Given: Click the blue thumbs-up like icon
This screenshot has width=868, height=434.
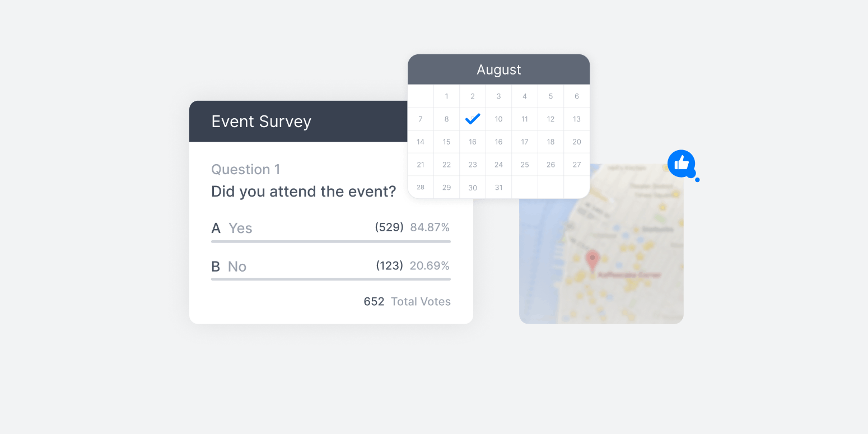Looking at the screenshot, I should tap(681, 164).
